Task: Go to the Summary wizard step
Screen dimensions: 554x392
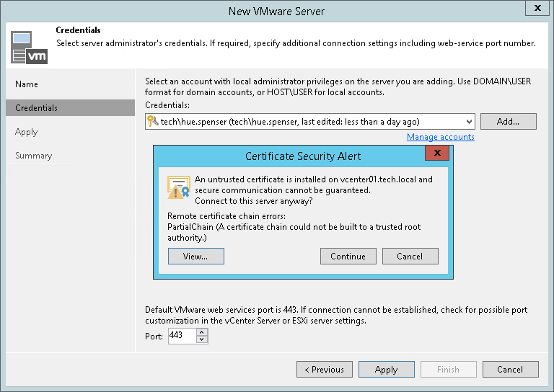Action: 34,156
